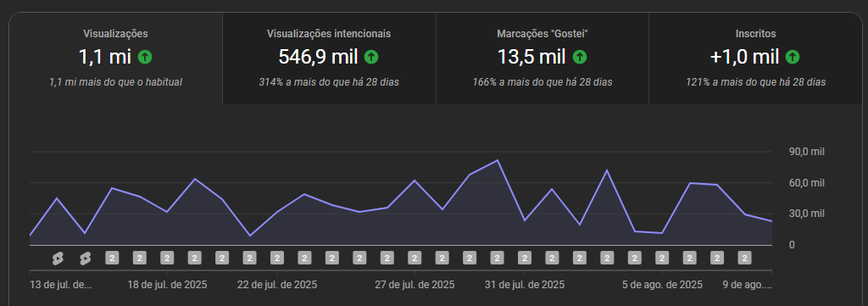The width and height of the screenshot is (868, 306).
Task: Open the Marcações "Gostei" tab
Action: (x=542, y=58)
